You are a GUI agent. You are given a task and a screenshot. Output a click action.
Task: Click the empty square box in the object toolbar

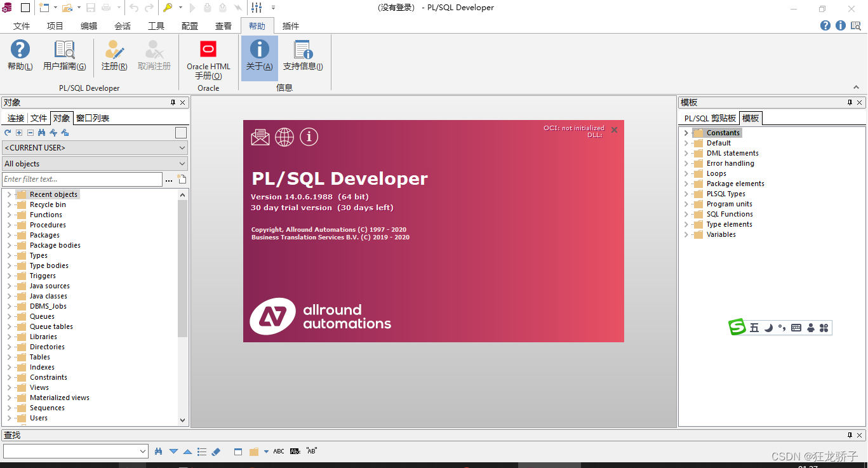click(181, 133)
